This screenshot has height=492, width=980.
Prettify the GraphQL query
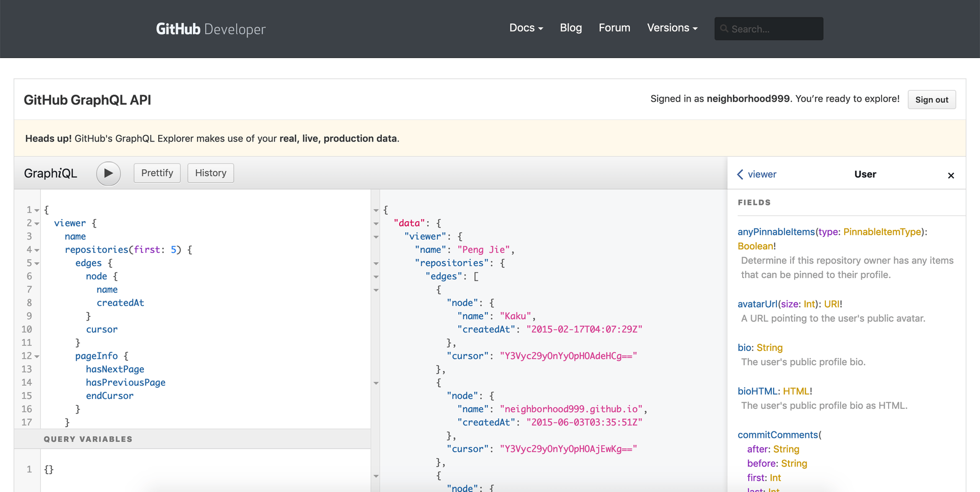(157, 173)
